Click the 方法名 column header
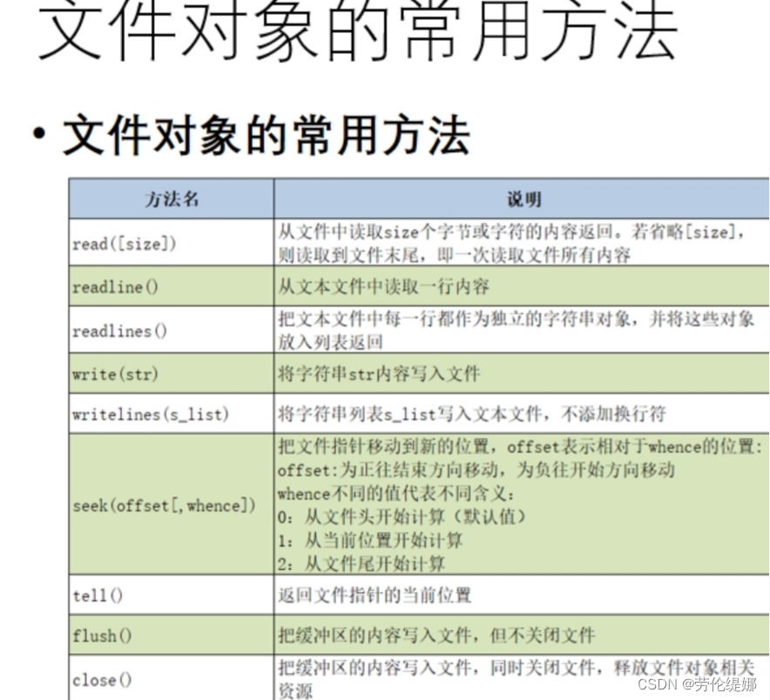This screenshot has height=700, width=770. click(x=171, y=199)
